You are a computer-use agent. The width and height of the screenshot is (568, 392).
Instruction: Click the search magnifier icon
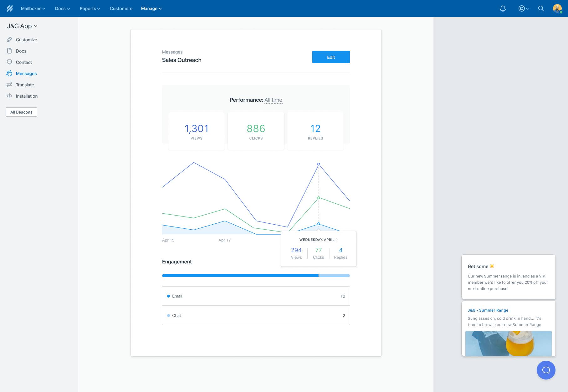(541, 8)
